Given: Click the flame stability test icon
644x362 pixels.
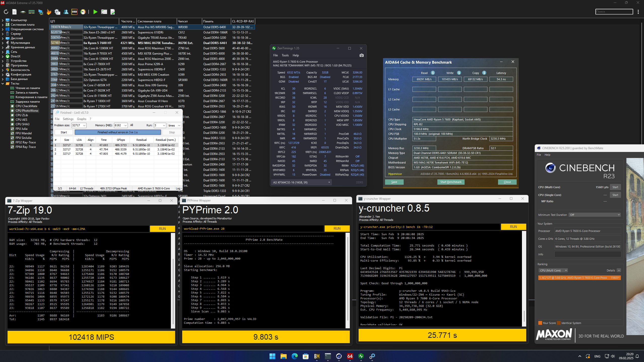Looking at the screenshot, I should pyautogui.click(x=49, y=12).
